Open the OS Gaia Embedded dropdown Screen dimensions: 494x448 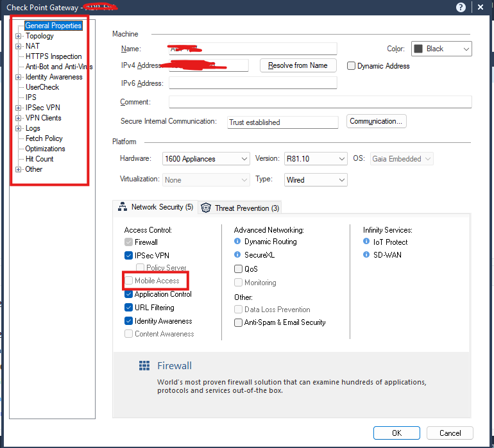[402, 159]
